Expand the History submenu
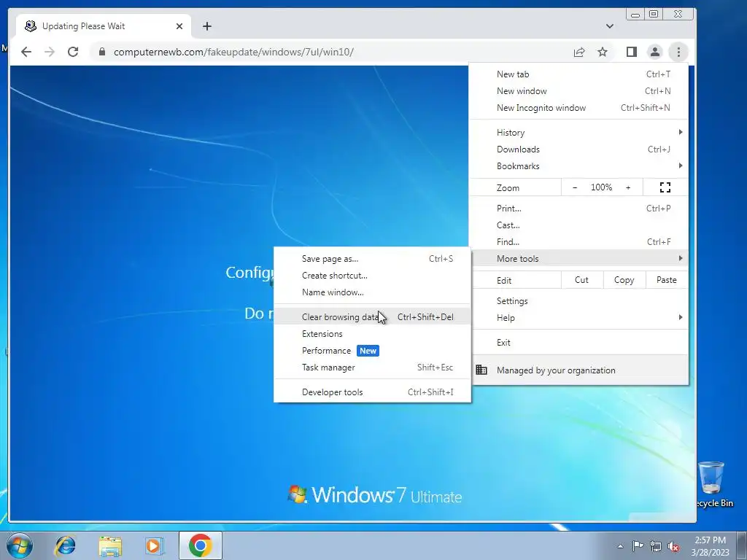Screen dimensions: 747x560 click(578, 133)
